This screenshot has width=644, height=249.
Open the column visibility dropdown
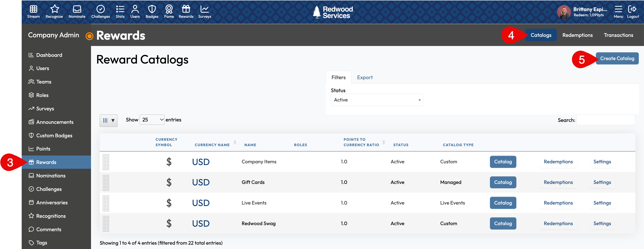click(x=108, y=121)
